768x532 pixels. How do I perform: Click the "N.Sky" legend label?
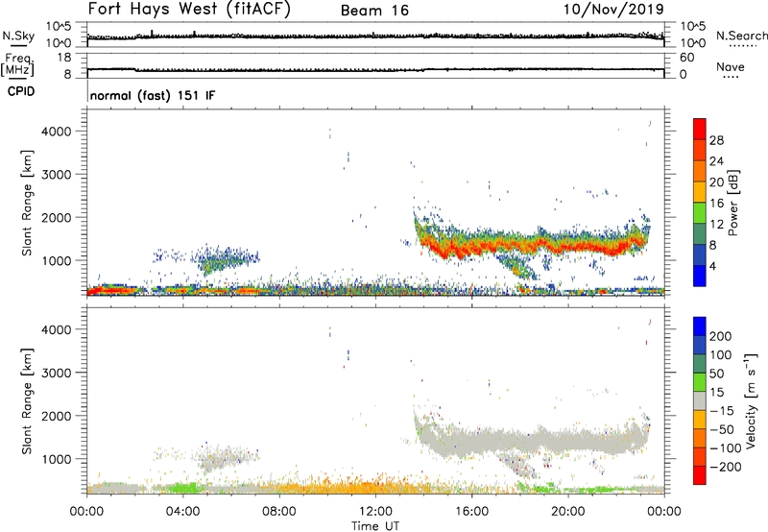pos(18,36)
